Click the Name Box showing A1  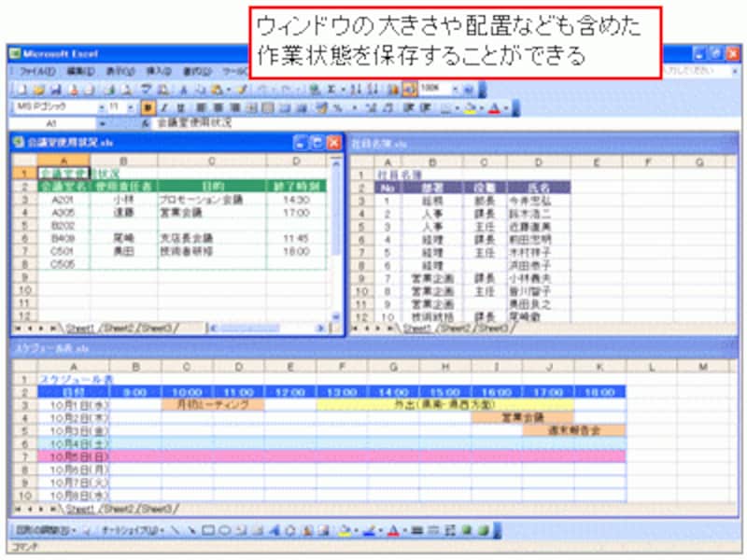[52, 124]
